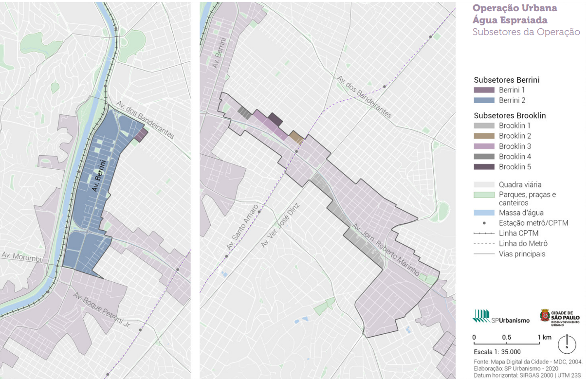Screen dimensions: 588x379
Task: Click the 1 km scale bar
Action: click(506, 343)
